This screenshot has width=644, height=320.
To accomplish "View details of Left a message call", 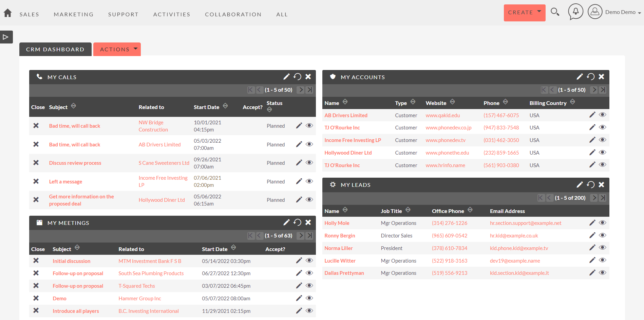I will (309, 181).
